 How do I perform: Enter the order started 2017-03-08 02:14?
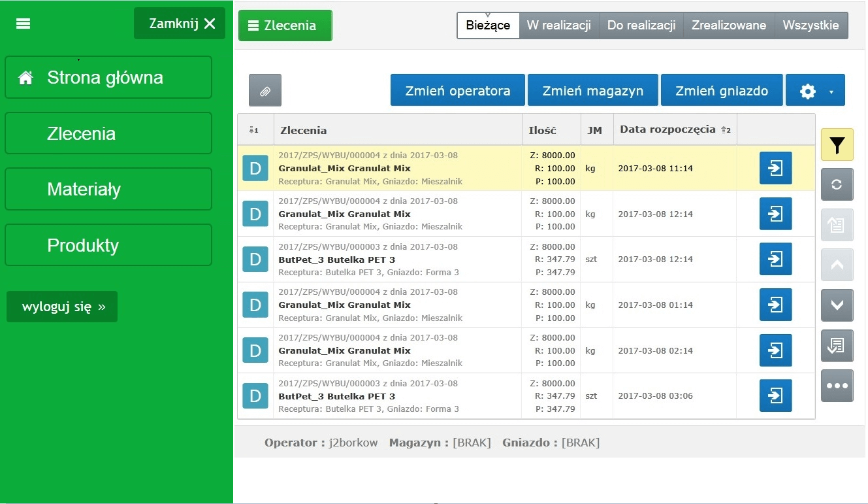pyautogui.click(x=776, y=350)
